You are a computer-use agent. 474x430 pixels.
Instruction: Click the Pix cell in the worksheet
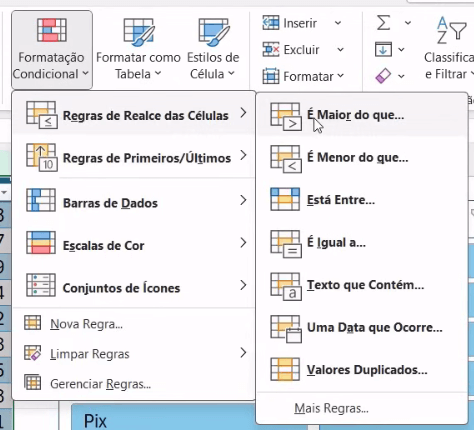coord(163,417)
